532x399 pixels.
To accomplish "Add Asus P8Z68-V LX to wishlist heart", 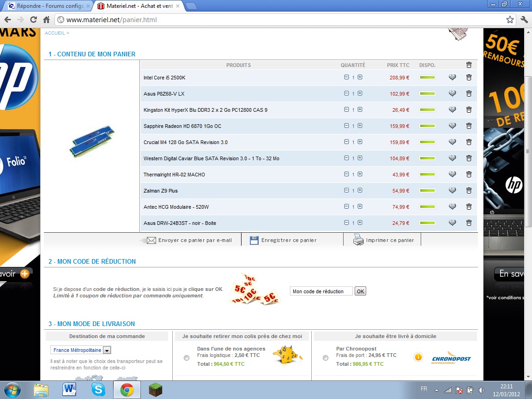I will point(452,94).
